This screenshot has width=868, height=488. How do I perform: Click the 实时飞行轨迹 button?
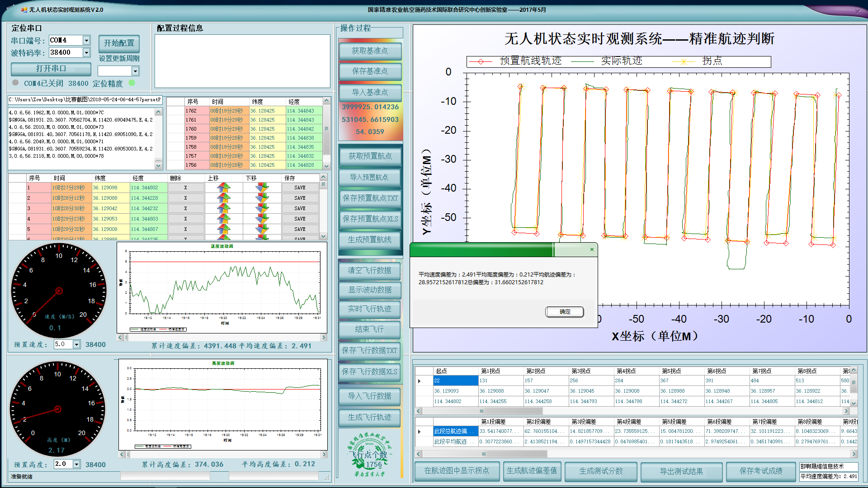click(x=370, y=309)
